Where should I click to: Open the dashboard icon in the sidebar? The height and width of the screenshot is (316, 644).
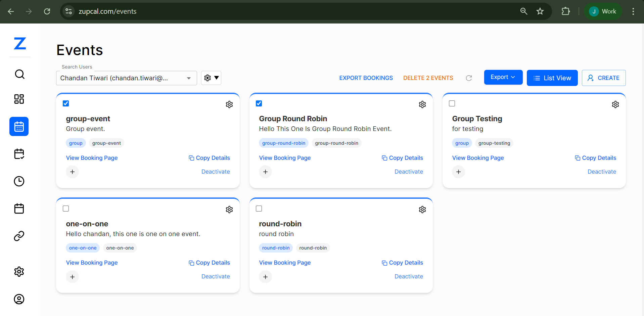19,99
